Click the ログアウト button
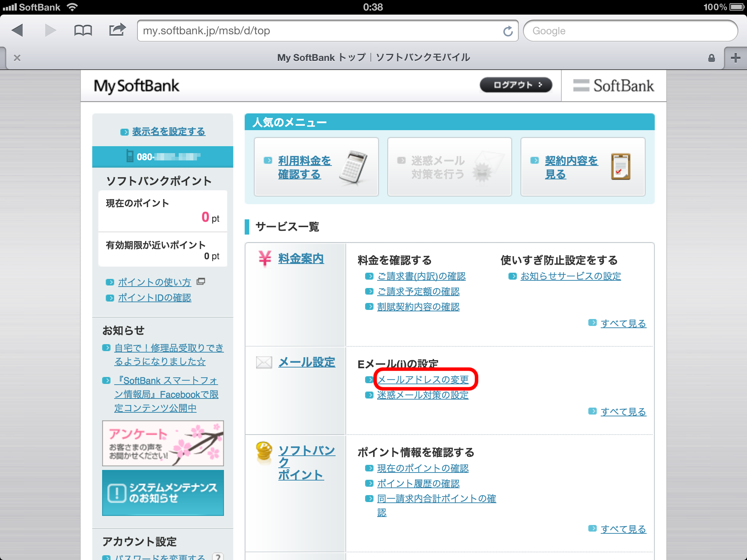The height and width of the screenshot is (560, 747). [516, 85]
